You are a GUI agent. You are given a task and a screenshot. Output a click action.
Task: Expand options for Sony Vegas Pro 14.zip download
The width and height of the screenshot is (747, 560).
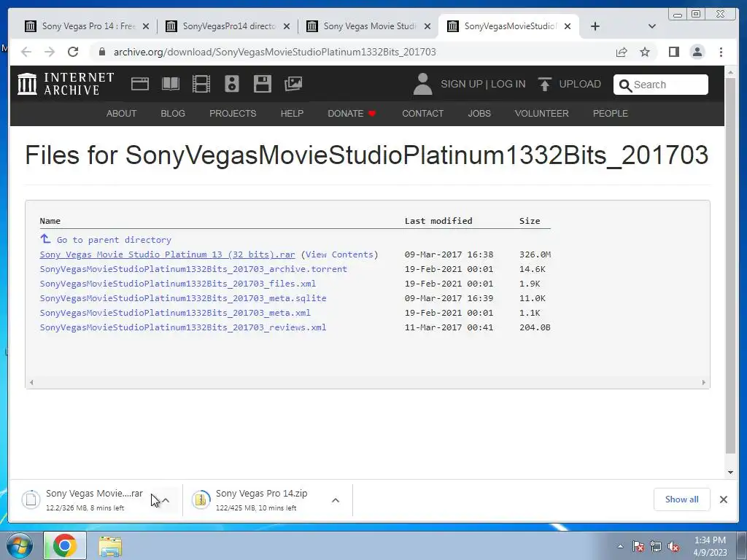click(x=336, y=500)
